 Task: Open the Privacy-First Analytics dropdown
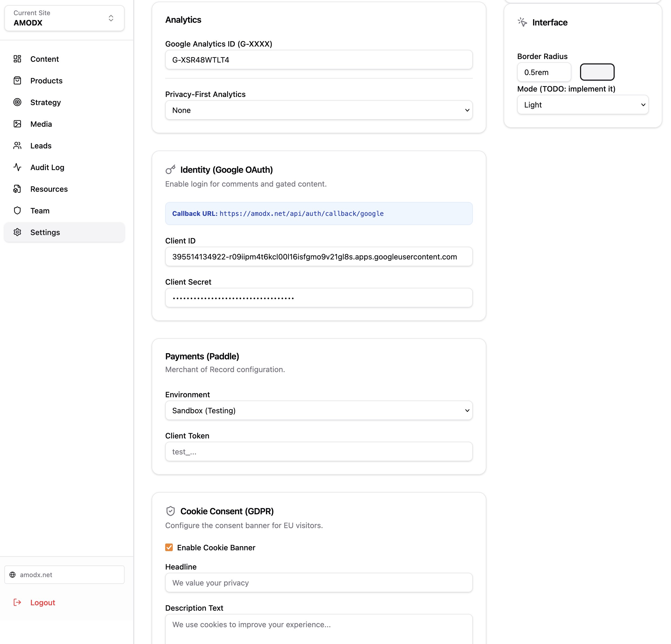click(318, 110)
